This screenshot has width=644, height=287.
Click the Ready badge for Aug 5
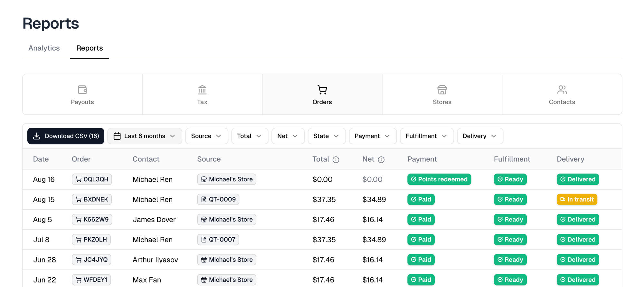[510, 219]
